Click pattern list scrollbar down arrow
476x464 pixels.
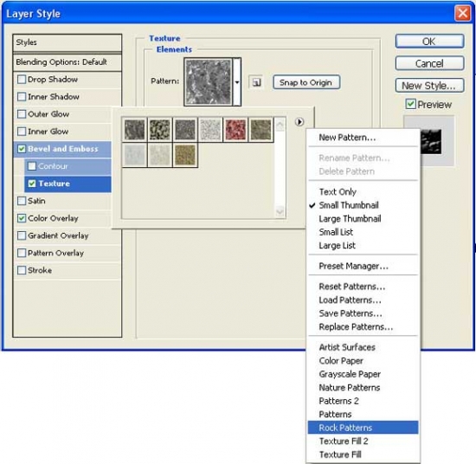(280, 210)
